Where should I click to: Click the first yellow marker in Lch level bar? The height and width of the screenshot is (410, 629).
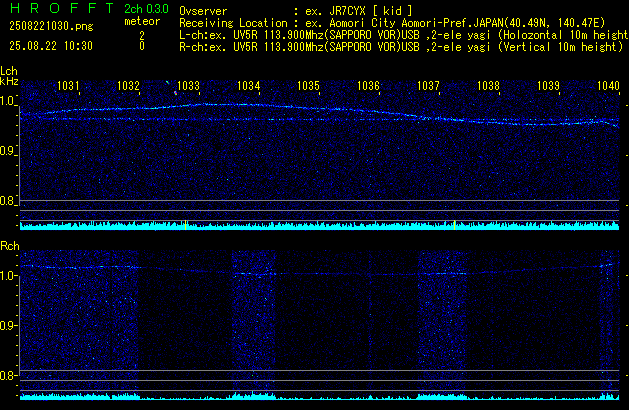[x=185, y=225]
